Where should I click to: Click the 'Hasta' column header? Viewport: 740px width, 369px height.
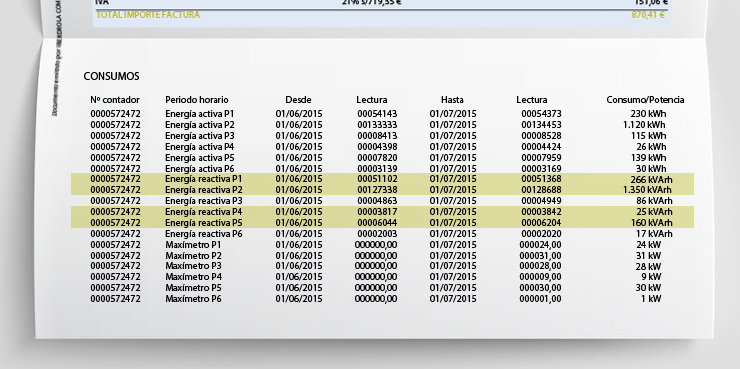452,100
